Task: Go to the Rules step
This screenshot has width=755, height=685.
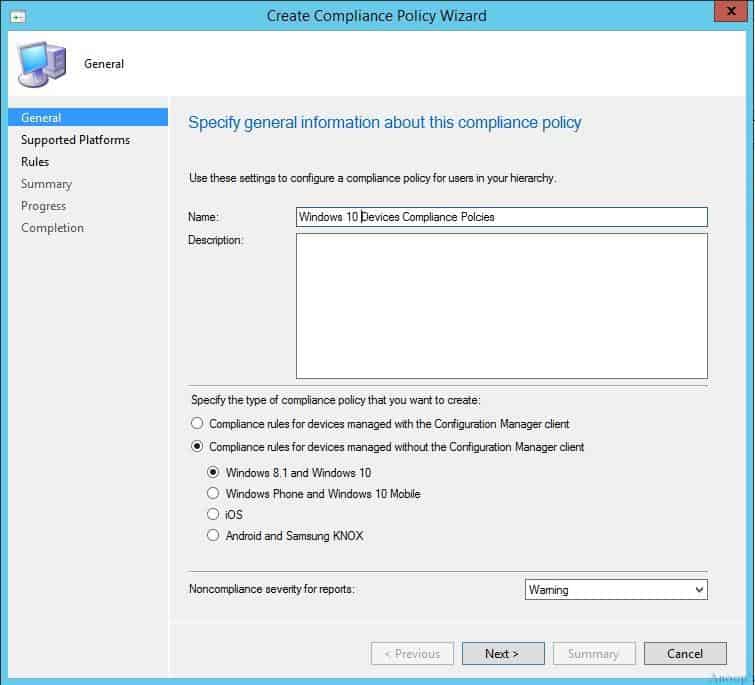Action: (35, 162)
